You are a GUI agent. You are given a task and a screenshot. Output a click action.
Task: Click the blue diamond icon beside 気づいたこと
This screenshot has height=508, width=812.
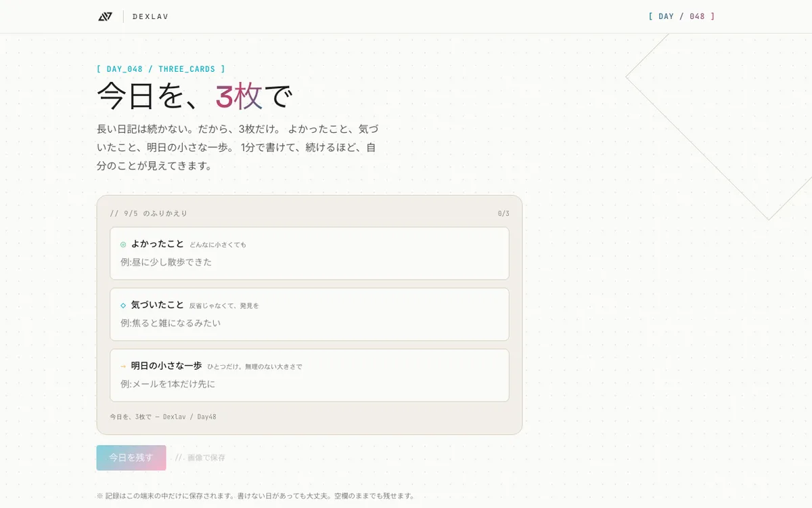pyautogui.click(x=123, y=305)
